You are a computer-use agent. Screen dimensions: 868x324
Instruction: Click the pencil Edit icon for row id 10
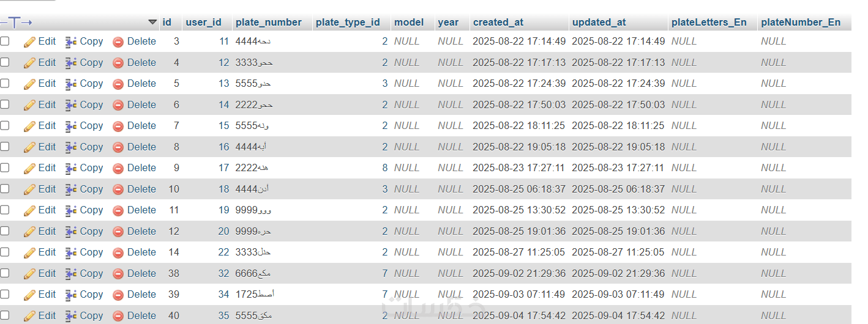tap(29, 190)
